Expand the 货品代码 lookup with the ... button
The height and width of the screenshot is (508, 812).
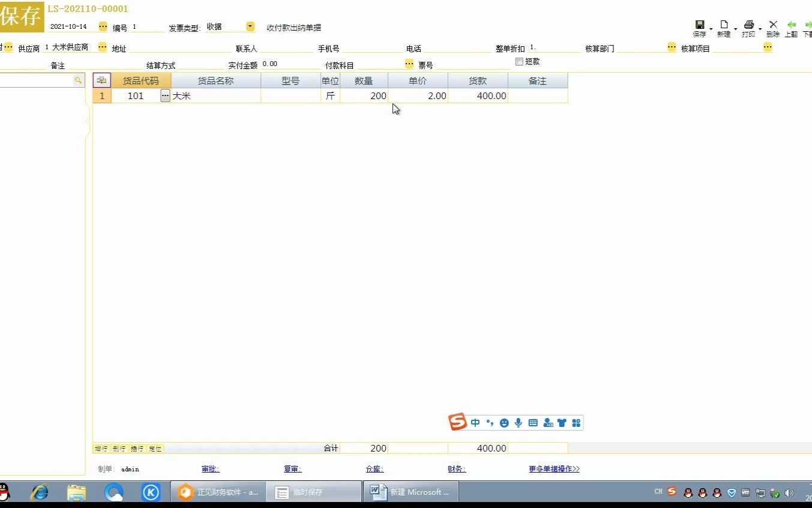pyautogui.click(x=165, y=95)
